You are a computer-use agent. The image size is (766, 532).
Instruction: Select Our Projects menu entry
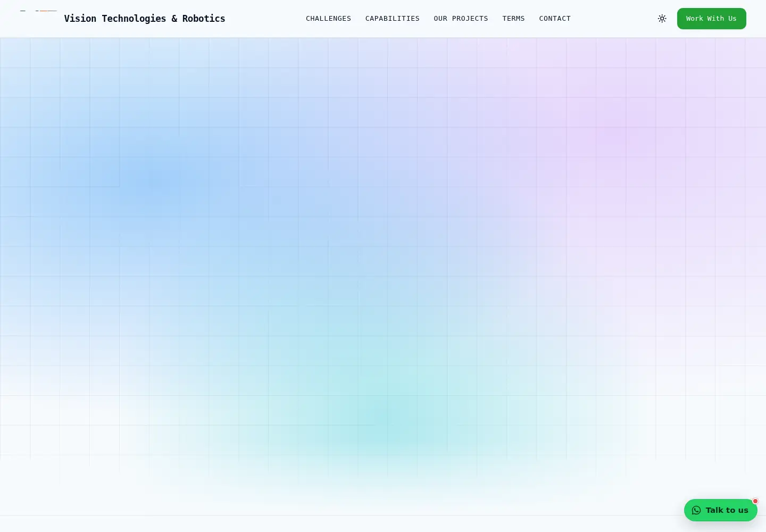click(461, 19)
